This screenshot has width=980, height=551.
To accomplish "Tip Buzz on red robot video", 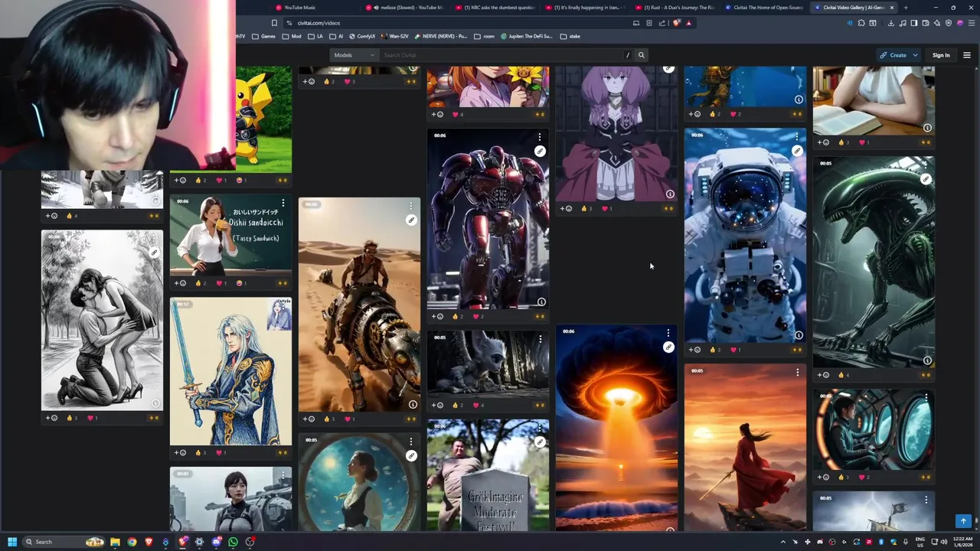I will [540, 316].
